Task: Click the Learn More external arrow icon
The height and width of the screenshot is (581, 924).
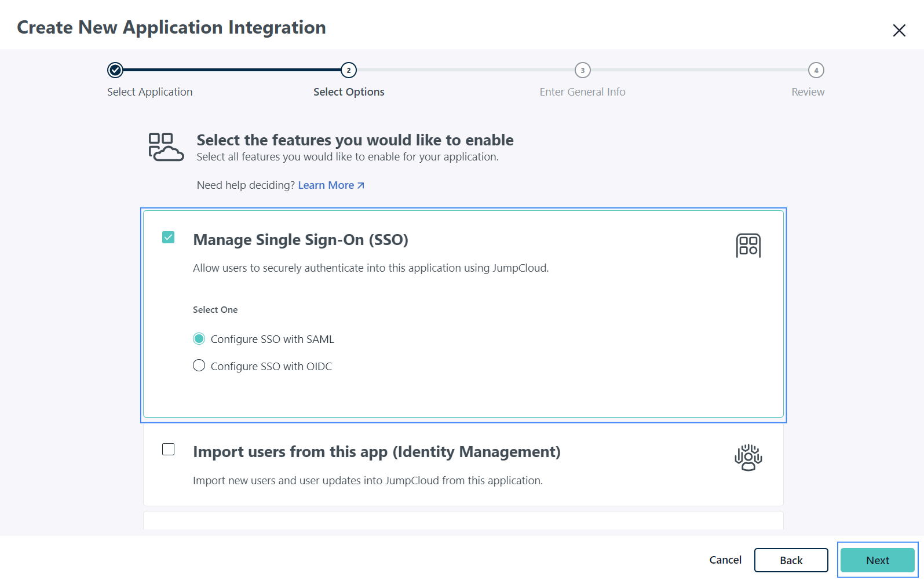Action: [x=361, y=185]
